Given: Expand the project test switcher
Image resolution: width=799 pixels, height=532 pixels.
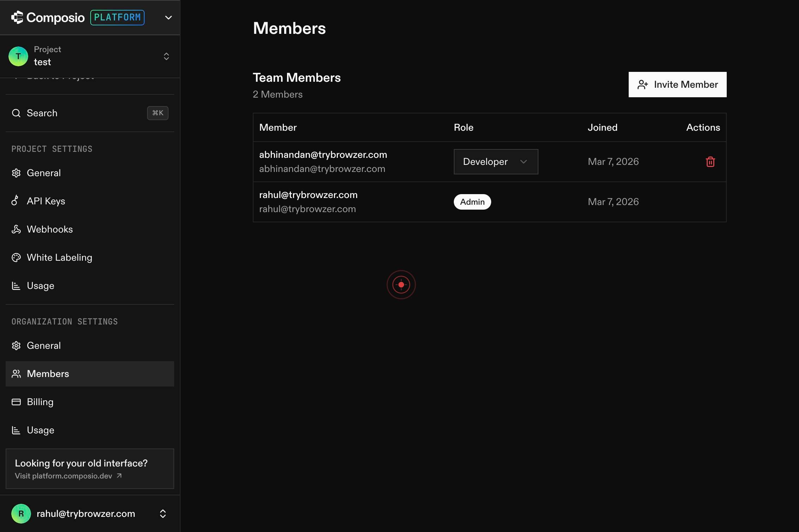Looking at the screenshot, I should (90, 56).
